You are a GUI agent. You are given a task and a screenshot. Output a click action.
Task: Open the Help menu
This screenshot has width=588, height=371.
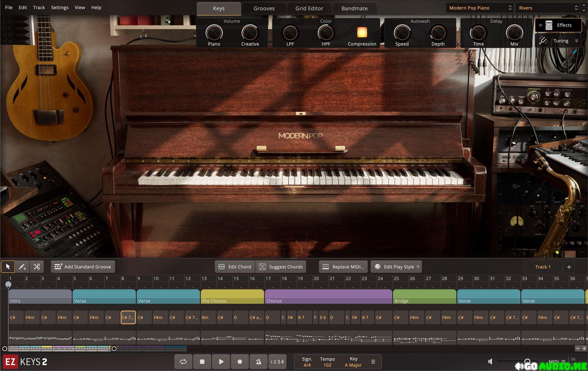pyautogui.click(x=96, y=7)
